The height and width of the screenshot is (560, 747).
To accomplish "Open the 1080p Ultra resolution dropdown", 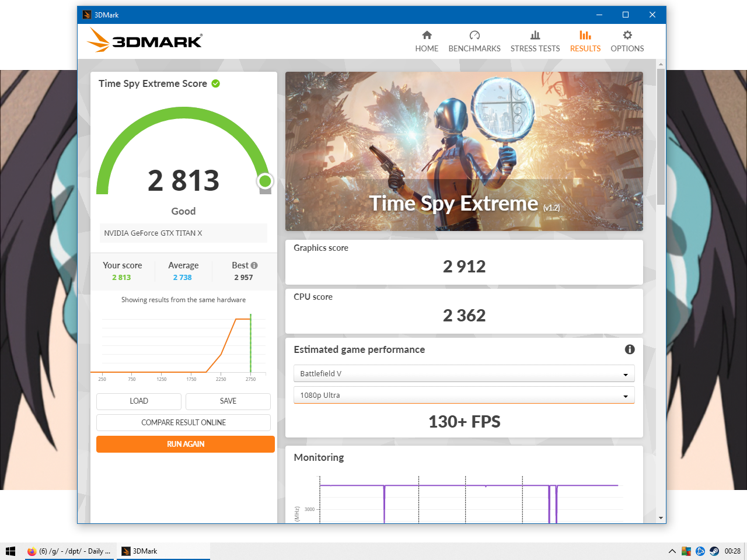I will point(463,395).
